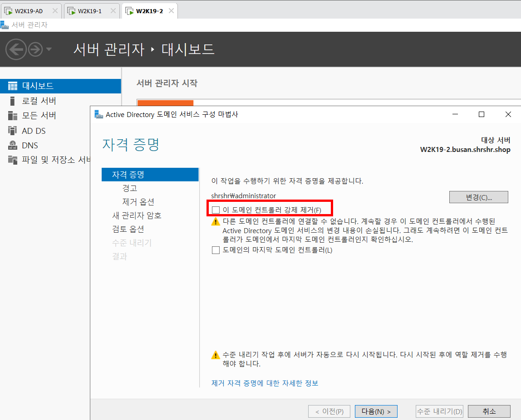Click the AD DS wizard title icon

tap(98, 115)
